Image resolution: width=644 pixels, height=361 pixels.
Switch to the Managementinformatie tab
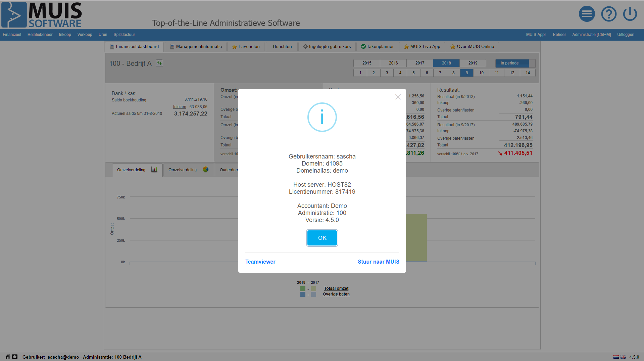tap(196, 47)
